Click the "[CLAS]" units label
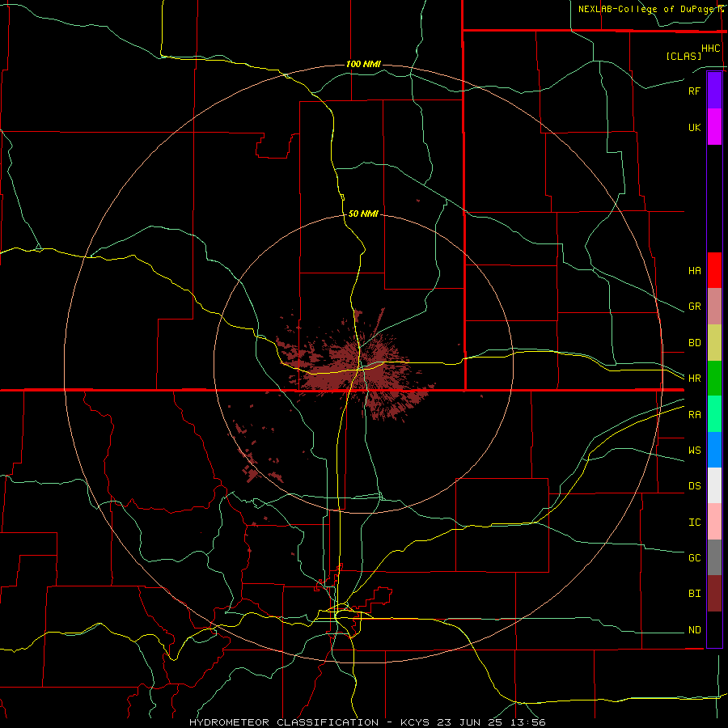Image resolution: width=728 pixels, height=728 pixels. tap(684, 56)
